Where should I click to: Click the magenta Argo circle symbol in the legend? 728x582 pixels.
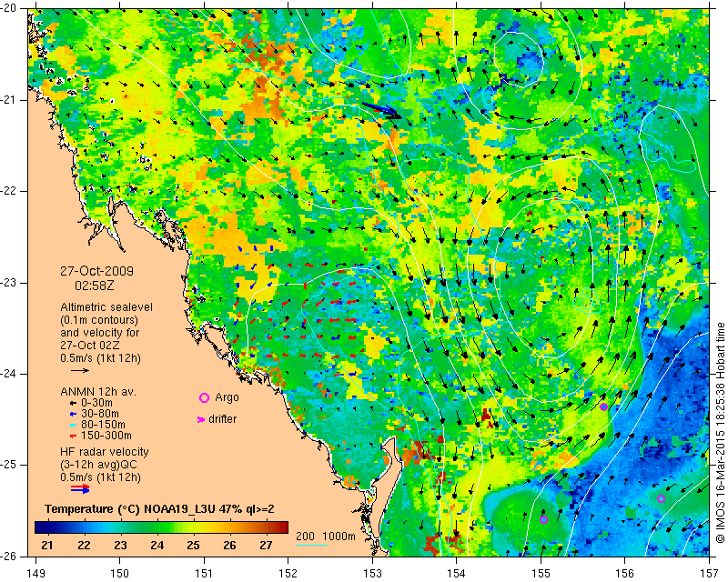(204, 397)
